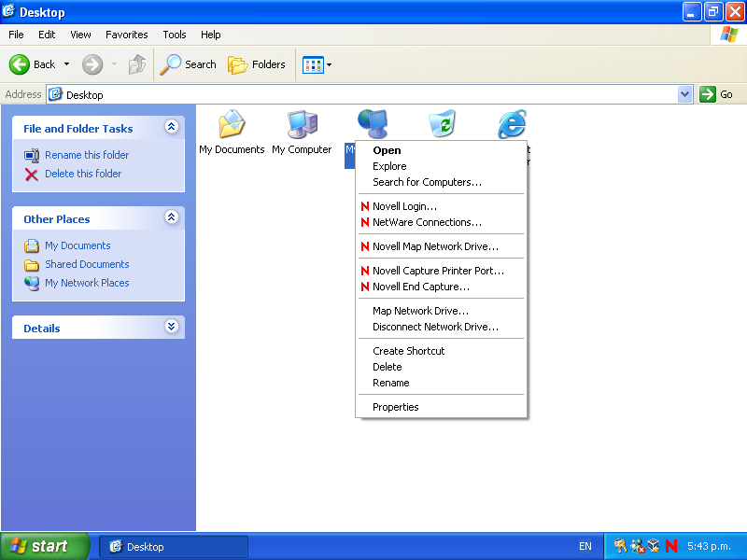Viewport: 747px width, 560px height.
Task: Toggle the Folders pane button
Action: pyautogui.click(x=257, y=64)
